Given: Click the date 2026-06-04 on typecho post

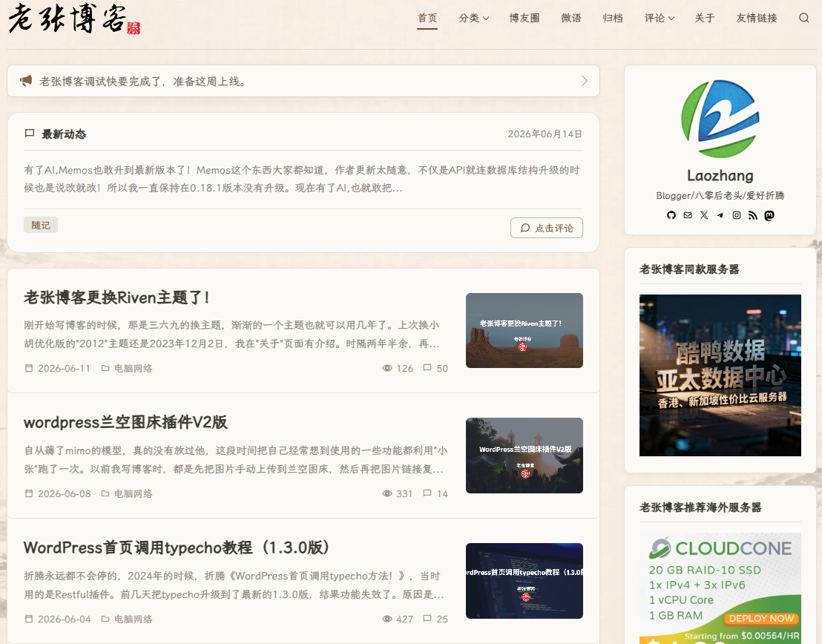Looking at the screenshot, I should 58,619.
